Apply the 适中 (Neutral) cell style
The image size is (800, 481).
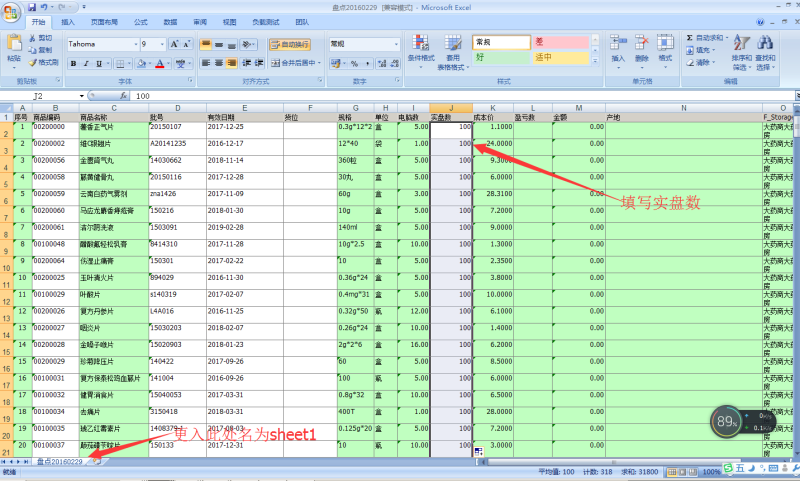(x=561, y=58)
